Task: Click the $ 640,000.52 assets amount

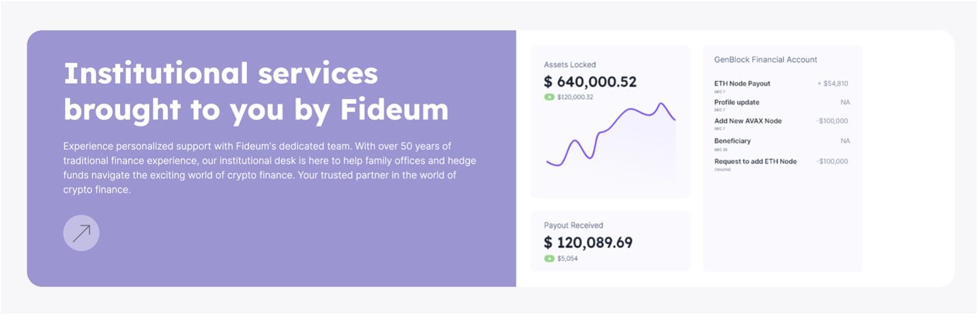Action: tap(590, 82)
